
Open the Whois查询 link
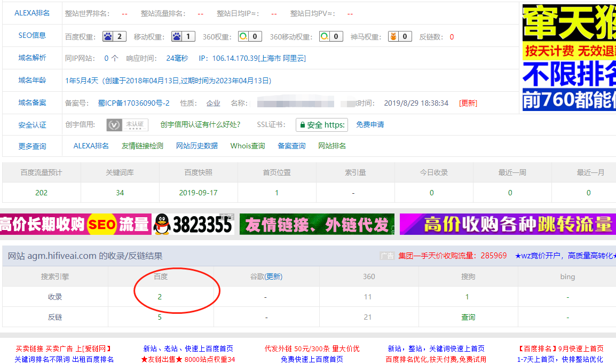pyautogui.click(x=248, y=146)
